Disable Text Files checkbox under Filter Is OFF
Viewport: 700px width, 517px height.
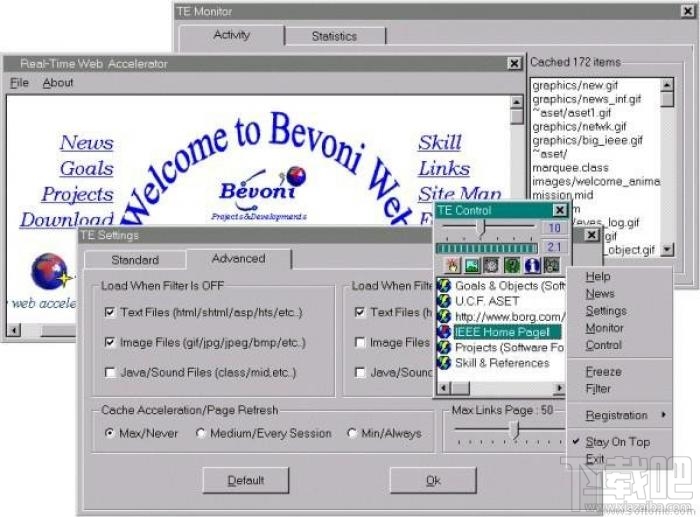coord(109,312)
